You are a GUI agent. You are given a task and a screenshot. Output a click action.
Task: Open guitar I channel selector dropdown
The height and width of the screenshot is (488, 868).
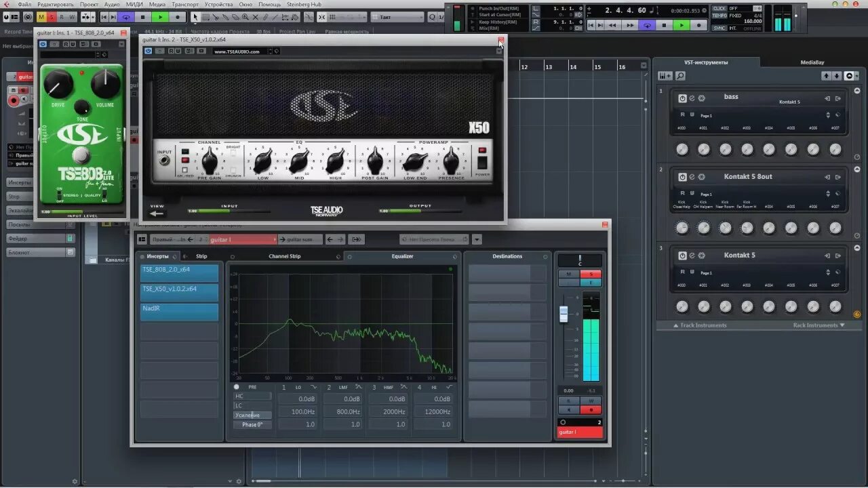click(243, 239)
